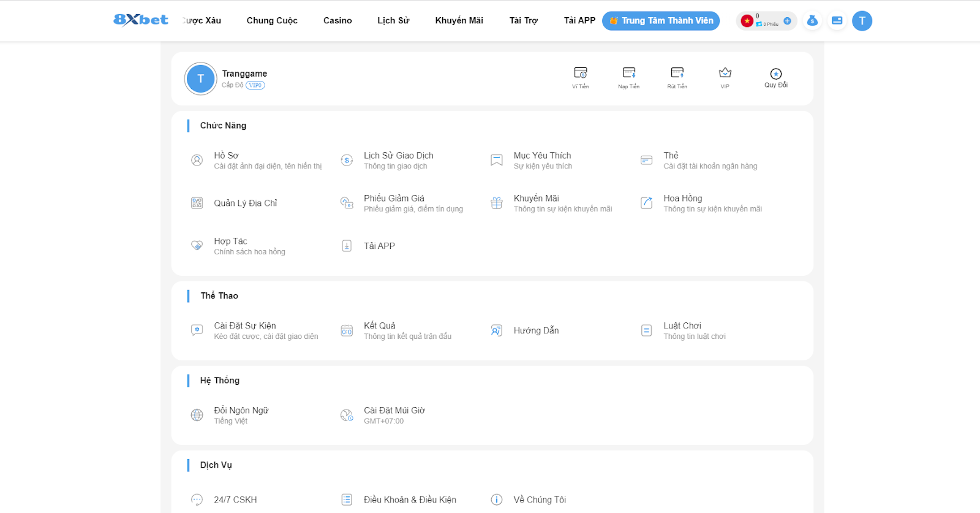Click the Phiếu Giảm Giá coupon icon
The image size is (980, 513).
tap(347, 203)
